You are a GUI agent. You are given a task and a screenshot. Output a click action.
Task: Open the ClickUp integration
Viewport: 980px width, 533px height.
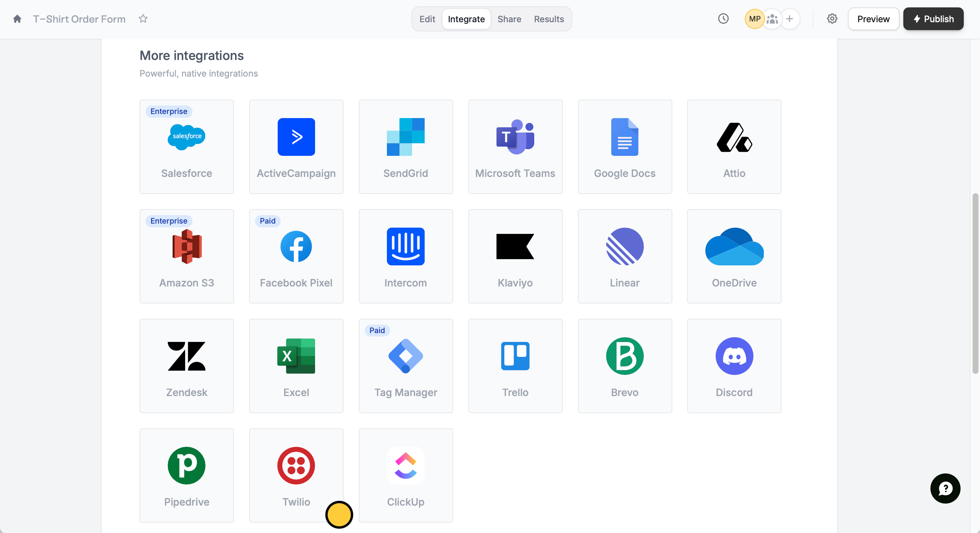click(x=405, y=475)
